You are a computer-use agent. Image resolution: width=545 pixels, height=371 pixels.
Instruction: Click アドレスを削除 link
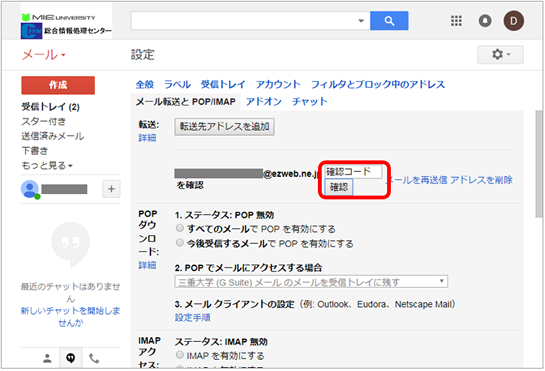tap(481, 180)
